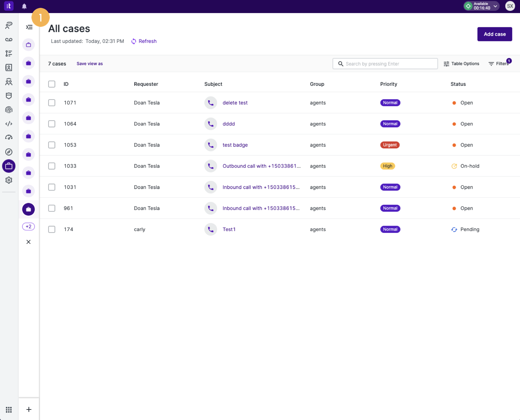Close the views list with X

pos(28,242)
